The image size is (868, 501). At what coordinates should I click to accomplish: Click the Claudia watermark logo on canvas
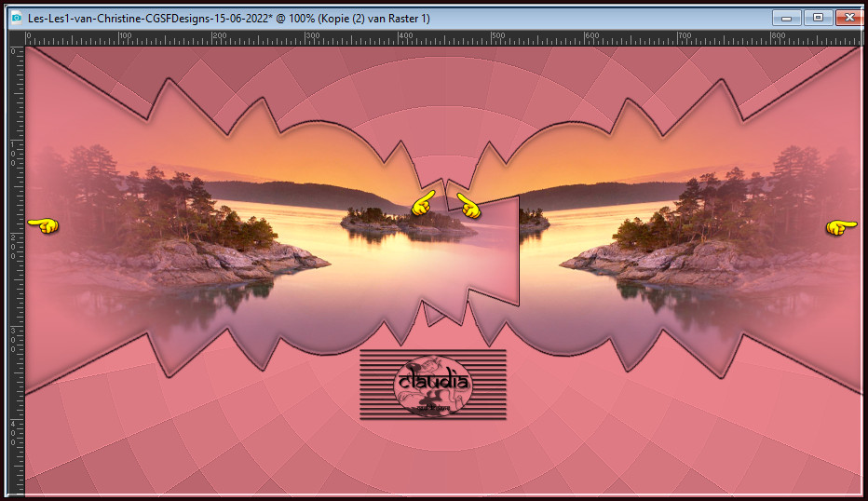click(433, 385)
